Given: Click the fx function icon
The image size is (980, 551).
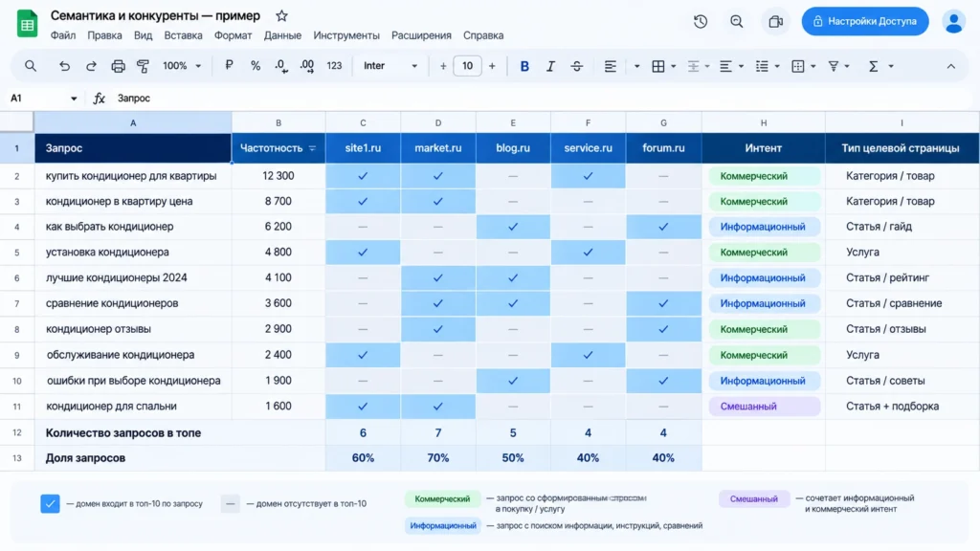Looking at the screenshot, I should pos(99,99).
